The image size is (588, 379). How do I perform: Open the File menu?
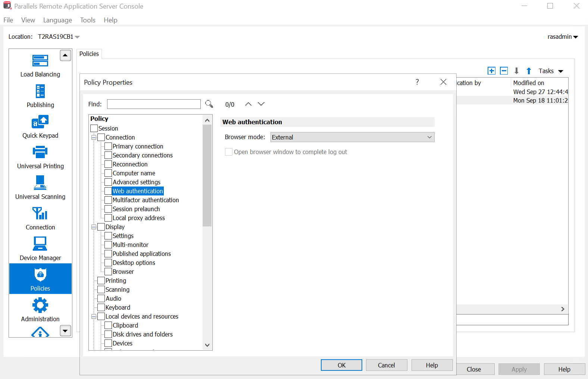[8, 20]
